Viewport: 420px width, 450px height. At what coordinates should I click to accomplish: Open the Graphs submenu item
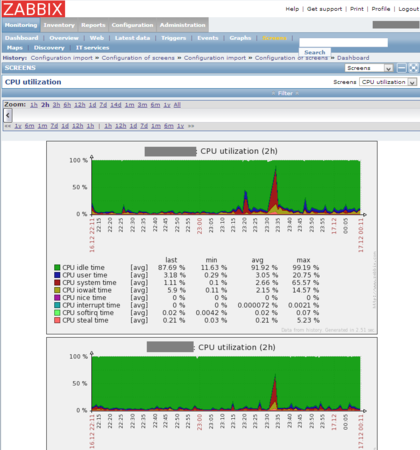(240, 38)
